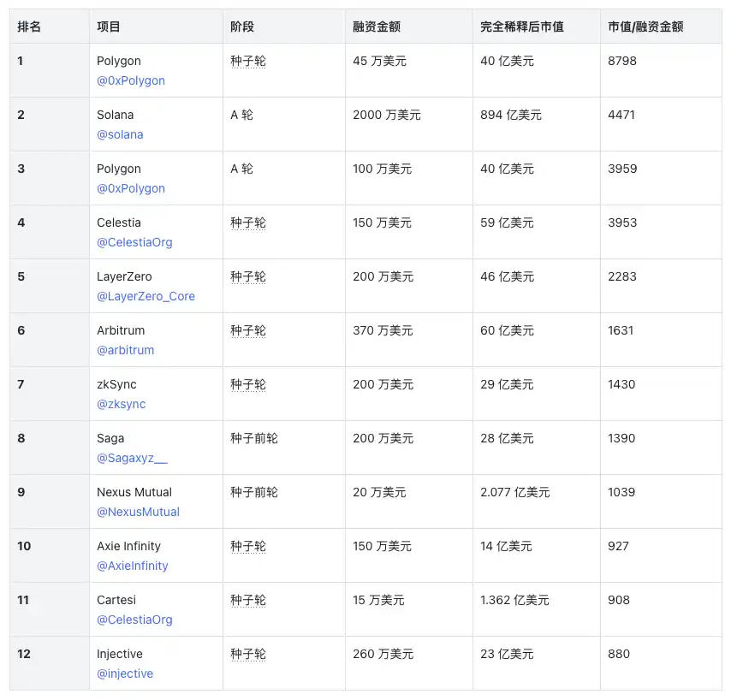Open the @zksync handle link

pos(122,404)
